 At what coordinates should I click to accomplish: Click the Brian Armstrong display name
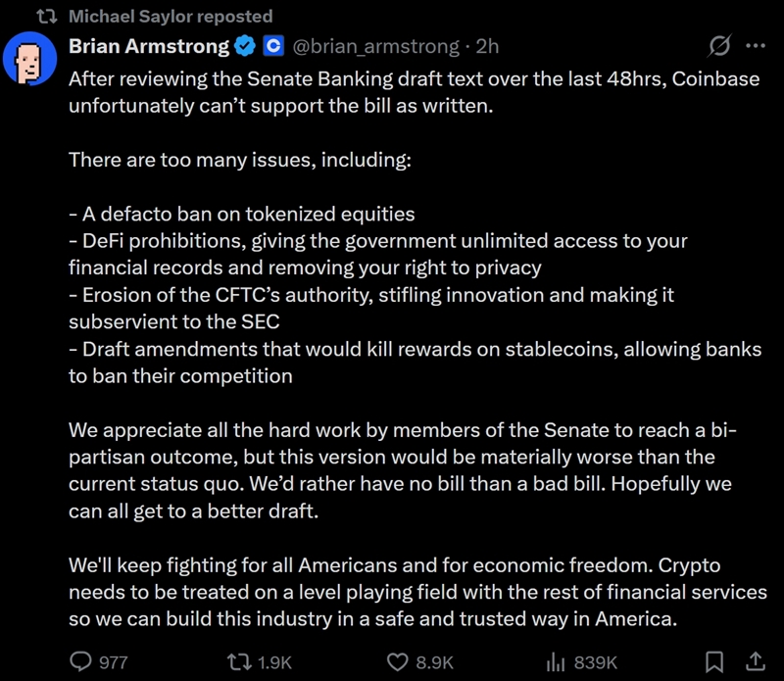coord(149,46)
